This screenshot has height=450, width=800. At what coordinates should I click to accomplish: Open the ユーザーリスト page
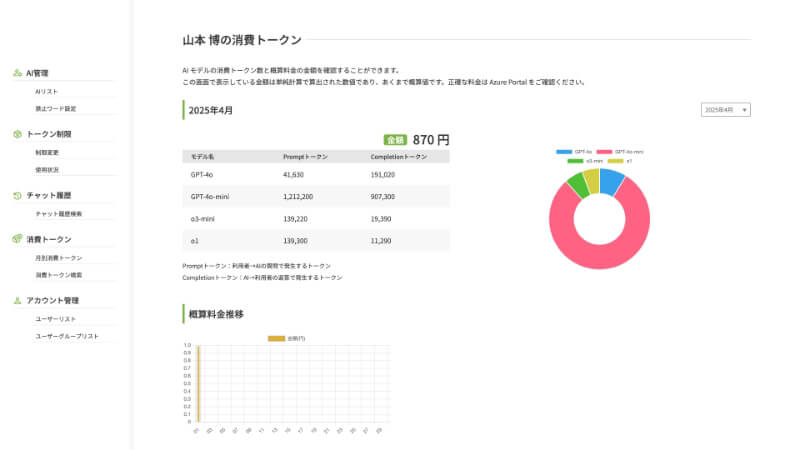click(x=56, y=319)
